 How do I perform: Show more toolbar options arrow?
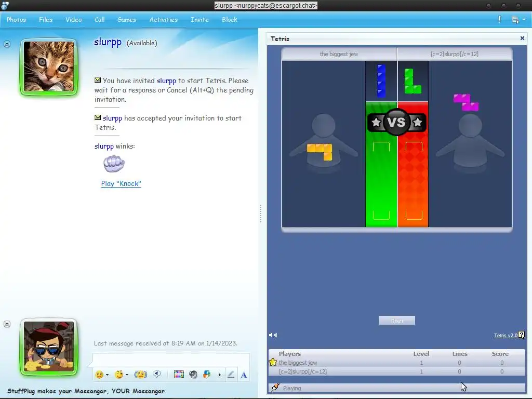220,375
